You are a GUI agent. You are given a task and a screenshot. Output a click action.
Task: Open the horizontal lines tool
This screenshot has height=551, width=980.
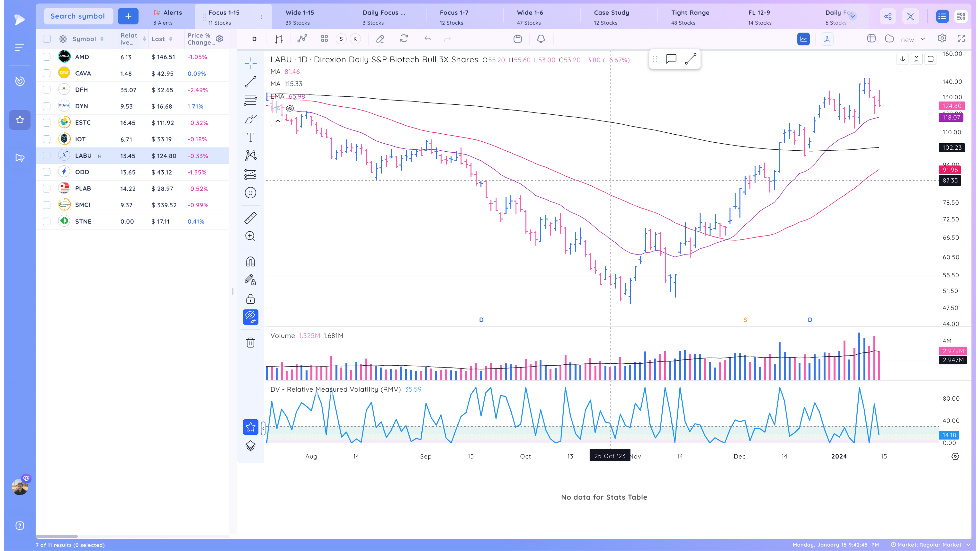[250, 100]
